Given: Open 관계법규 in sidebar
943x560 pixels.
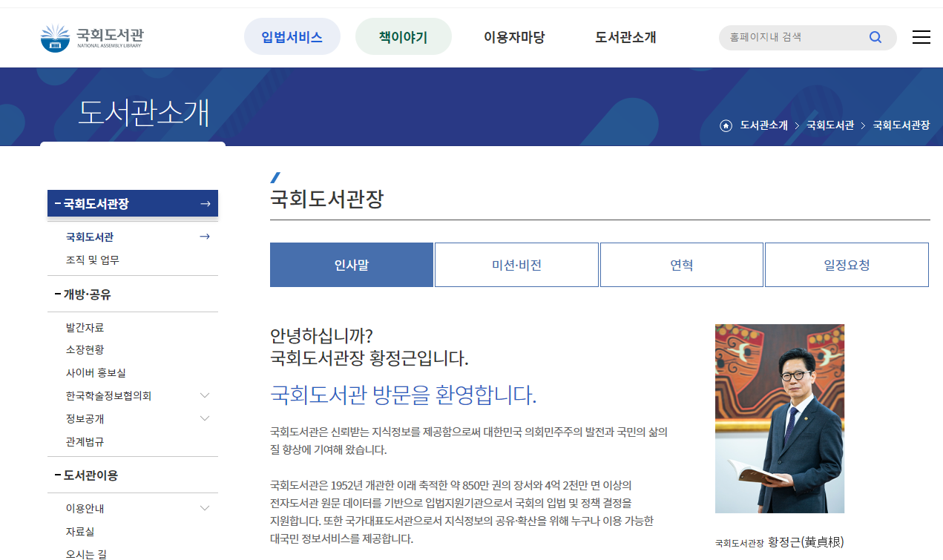Looking at the screenshot, I should 85,441.
